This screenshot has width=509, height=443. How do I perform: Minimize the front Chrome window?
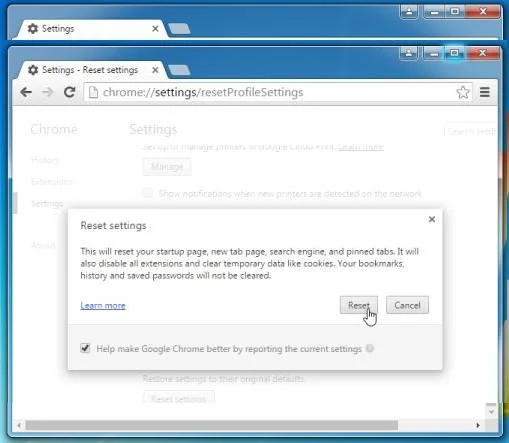coord(433,53)
